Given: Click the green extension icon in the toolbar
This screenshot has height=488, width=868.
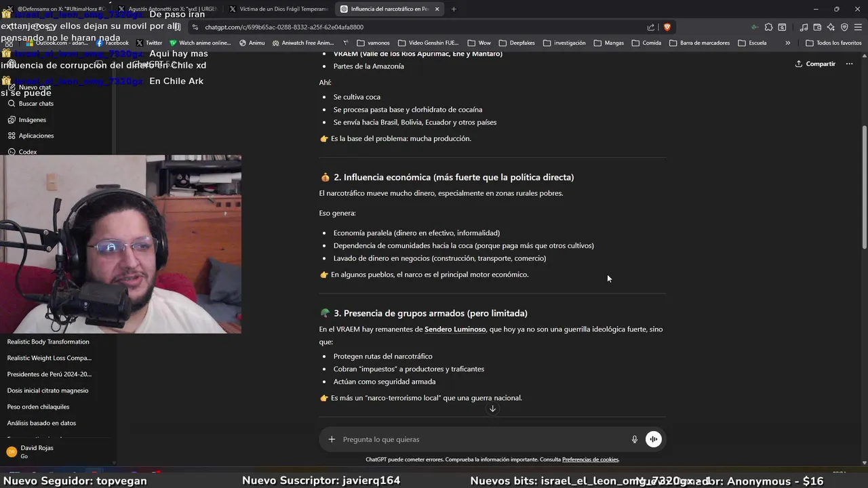Looking at the screenshot, I should pos(755,27).
